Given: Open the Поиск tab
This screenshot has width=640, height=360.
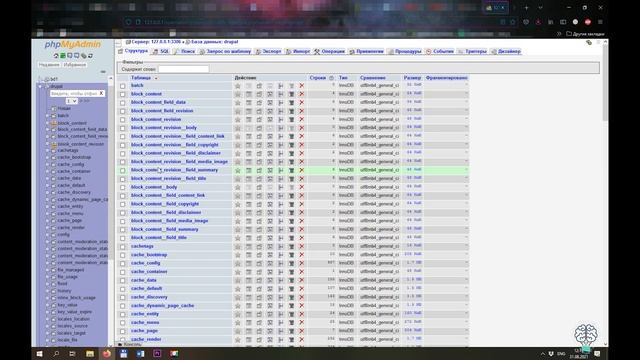Looking at the screenshot, I should click(x=184, y=51).
